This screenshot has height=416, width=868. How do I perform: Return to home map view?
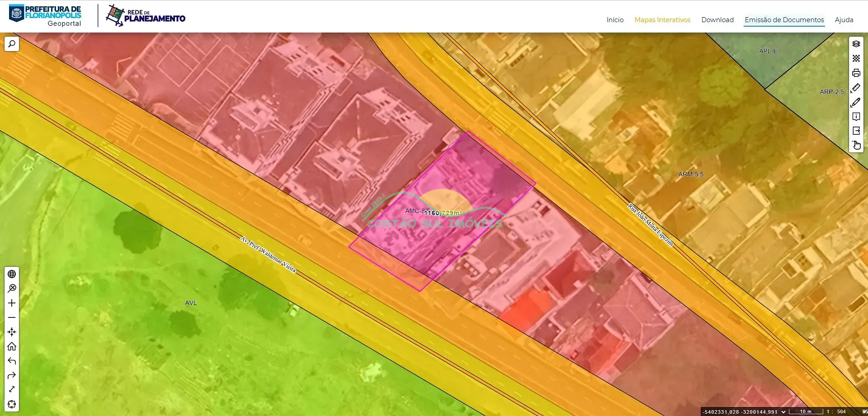tap(12, 346)
